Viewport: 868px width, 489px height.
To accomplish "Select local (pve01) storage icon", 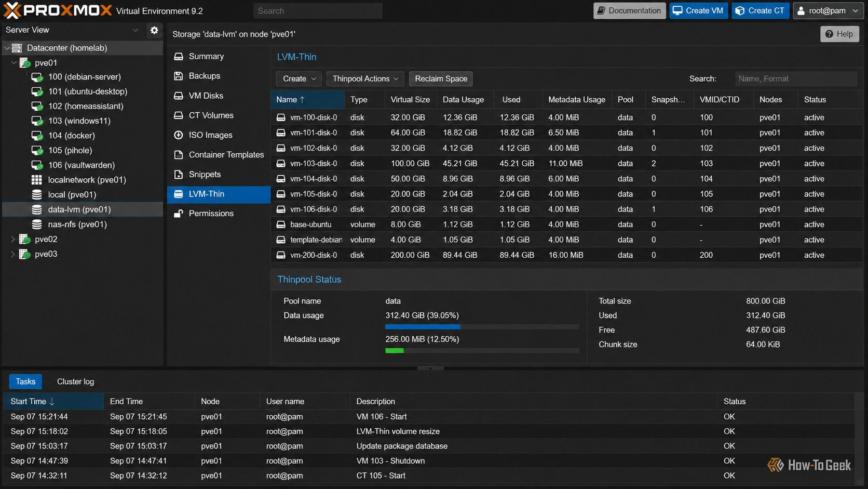I will pos(37,195).
